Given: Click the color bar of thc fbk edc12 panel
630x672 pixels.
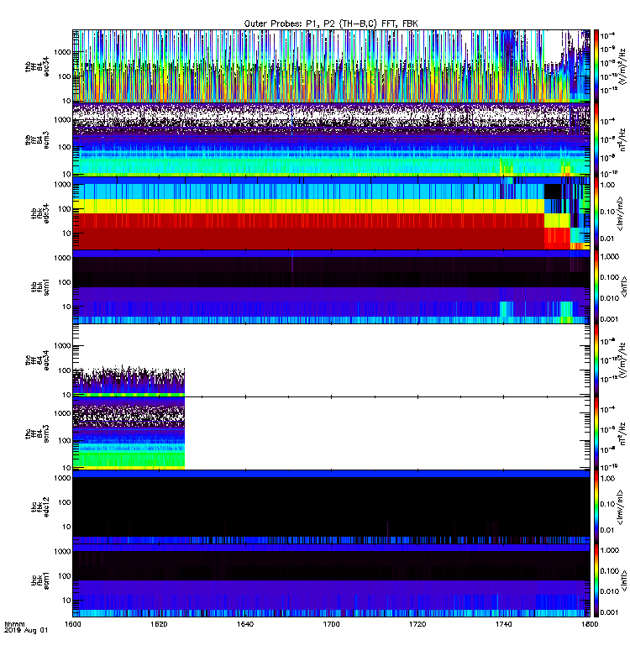Looking at the screenshot, I should coord(596,507).
